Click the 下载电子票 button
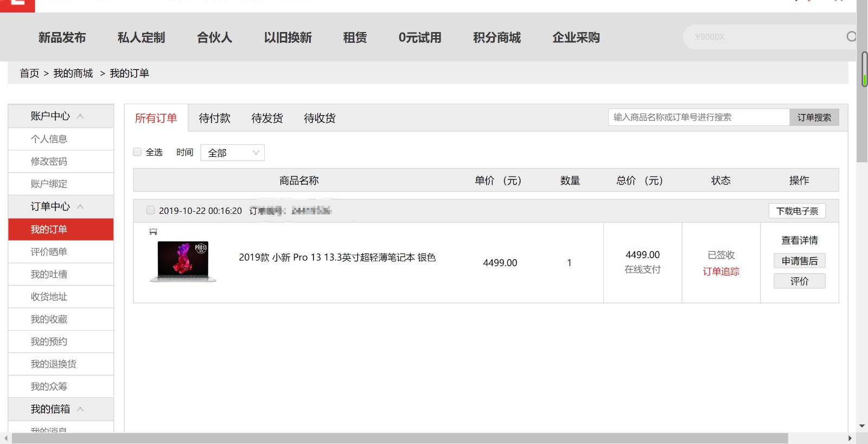The width and height of the screenshot is (868, 444). pyautogui.click(x=797, y=211)
